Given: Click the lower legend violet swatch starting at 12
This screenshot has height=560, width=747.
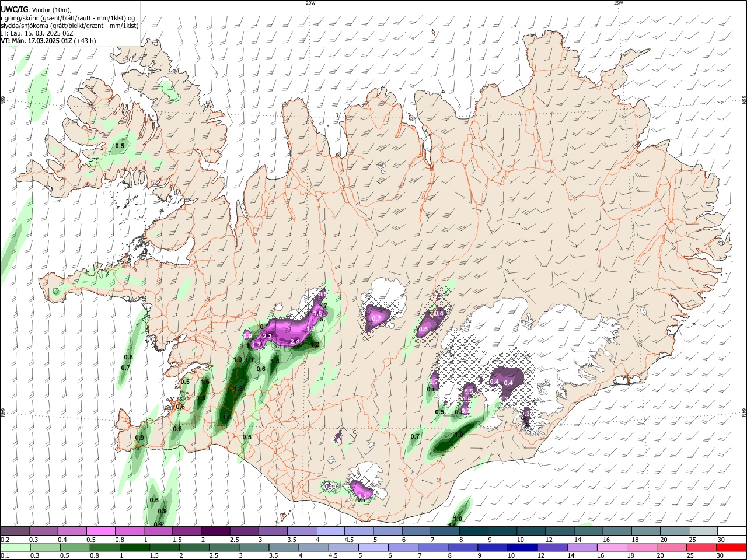Looking at the screenshot, I should [553, 547].
